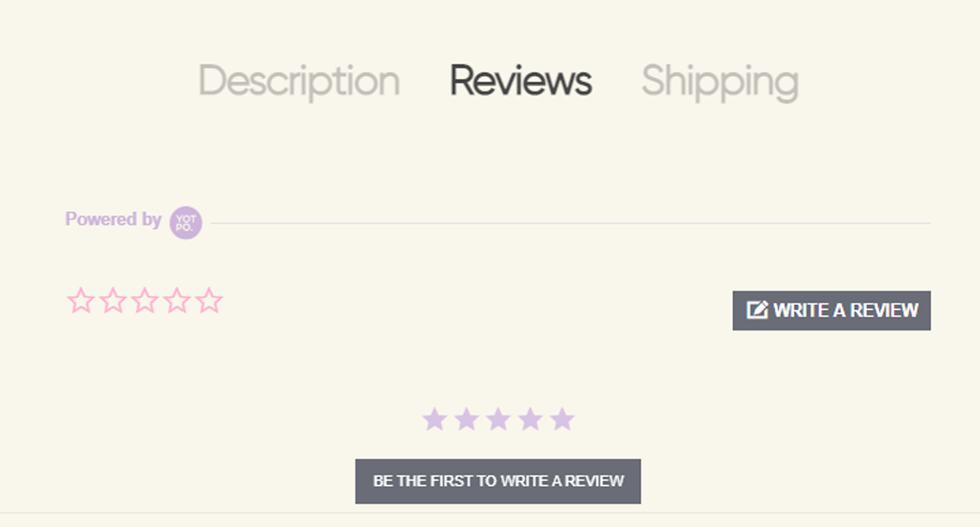
Task: Select the Reviews tab
Action: pyautogui.click(x=520, y=81)
